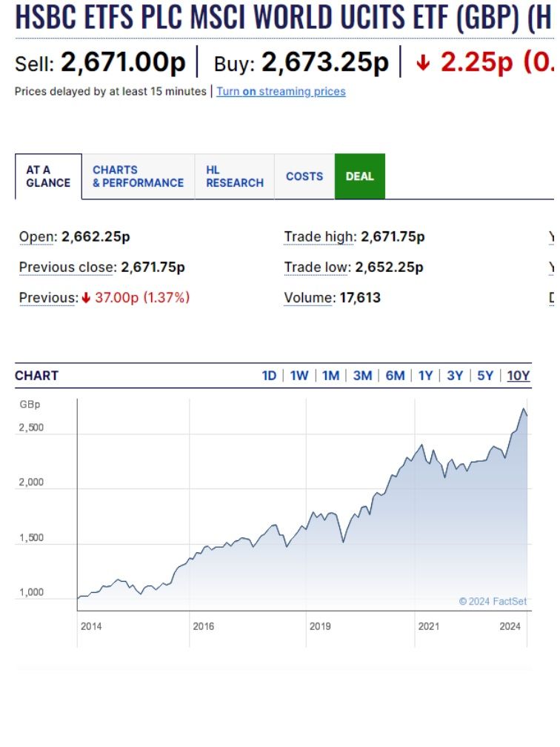Click the 2024 peak on price chart

click(524, 409)
